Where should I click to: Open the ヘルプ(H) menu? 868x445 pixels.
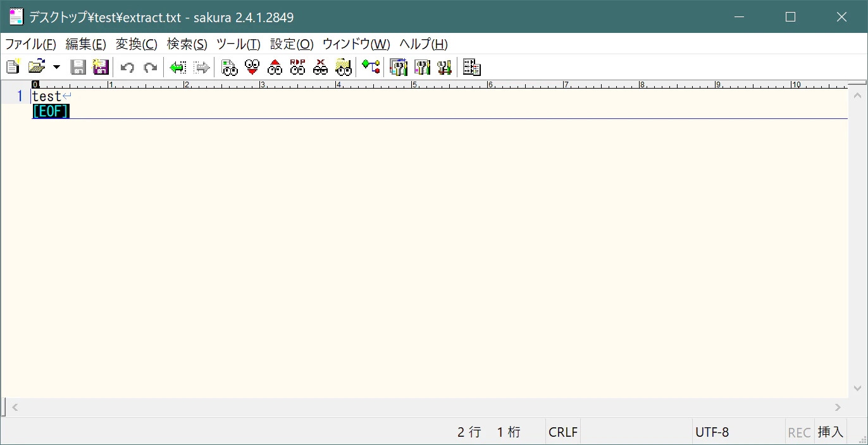point(423,44)
